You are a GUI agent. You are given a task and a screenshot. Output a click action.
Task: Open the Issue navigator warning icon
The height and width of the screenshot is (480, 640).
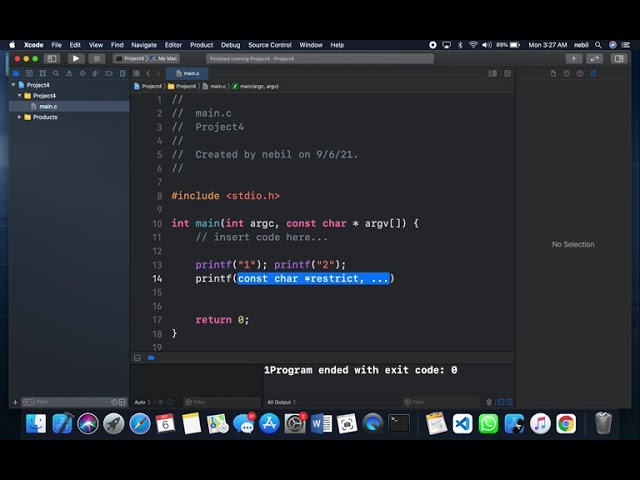click(69, 73)
